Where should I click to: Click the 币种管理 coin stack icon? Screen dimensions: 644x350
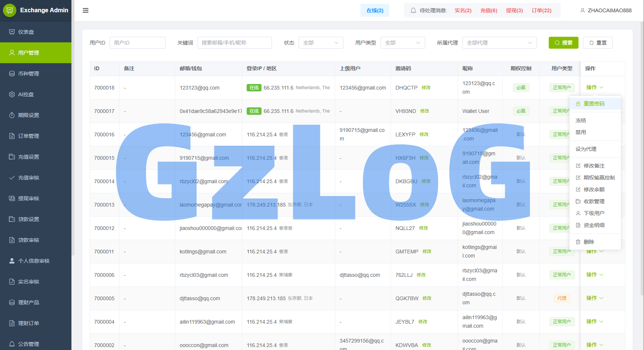(12, 74)
